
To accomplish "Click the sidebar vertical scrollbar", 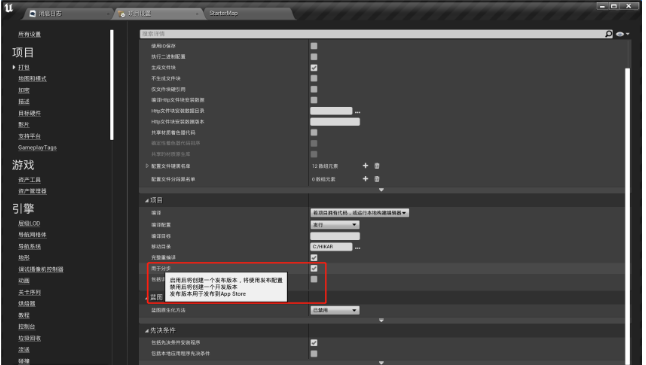I will point(111,84).
